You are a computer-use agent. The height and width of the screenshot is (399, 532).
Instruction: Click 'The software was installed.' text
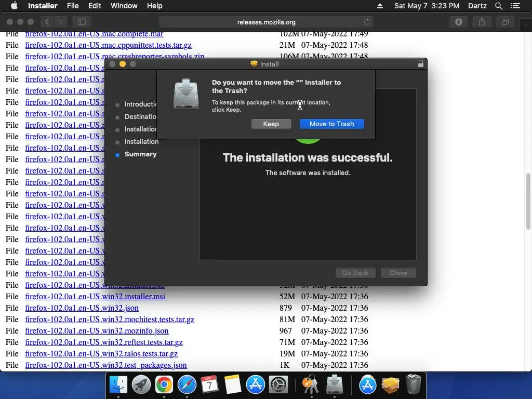point(308,172)
